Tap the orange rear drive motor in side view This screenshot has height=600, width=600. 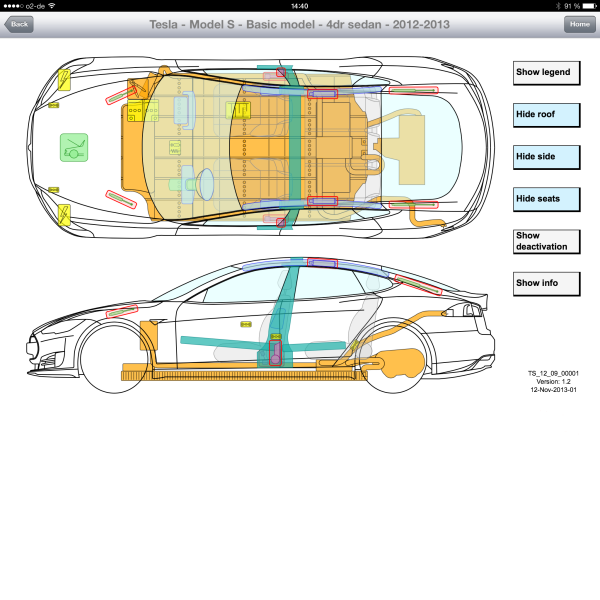click(x=400, y=360)
